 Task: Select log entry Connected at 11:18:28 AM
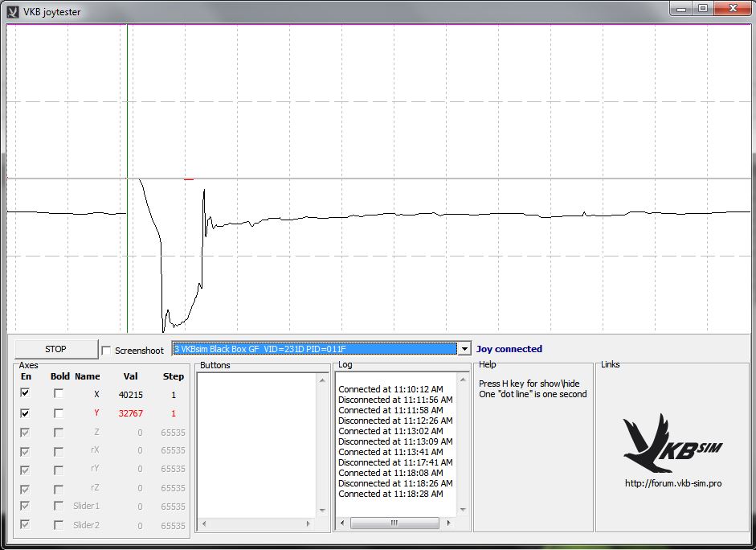pyautogui.click(x=390, y=494)
